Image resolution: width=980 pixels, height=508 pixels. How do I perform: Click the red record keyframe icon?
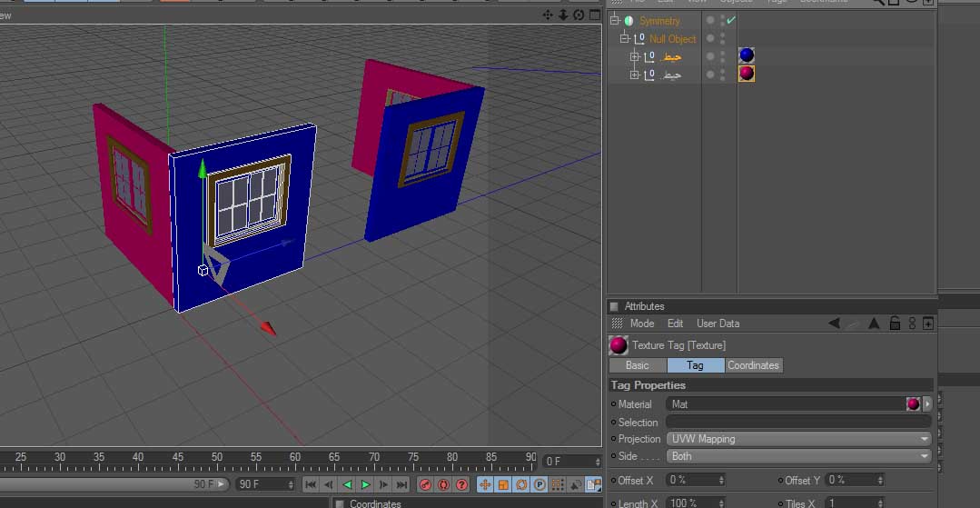pos(425,485)
